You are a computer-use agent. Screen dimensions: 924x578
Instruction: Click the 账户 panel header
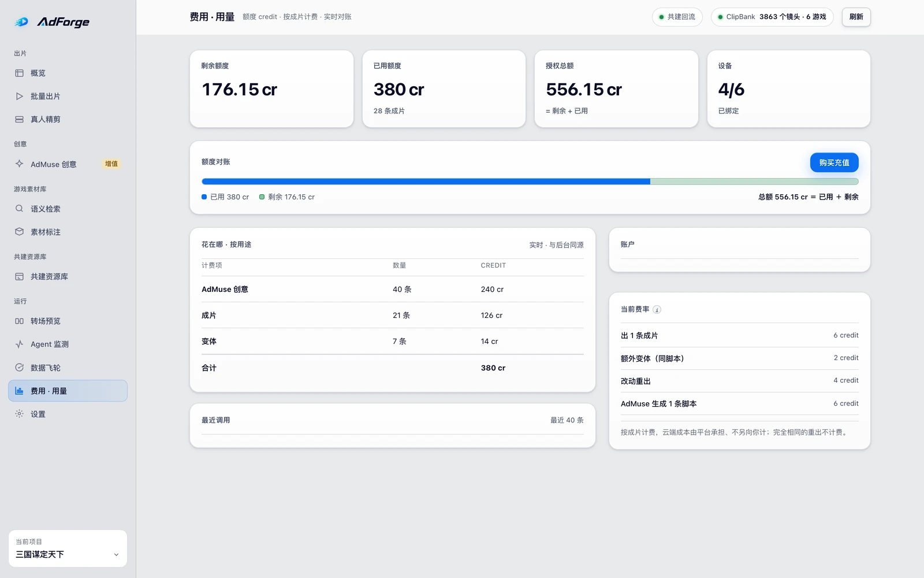(x=628, y=244)
